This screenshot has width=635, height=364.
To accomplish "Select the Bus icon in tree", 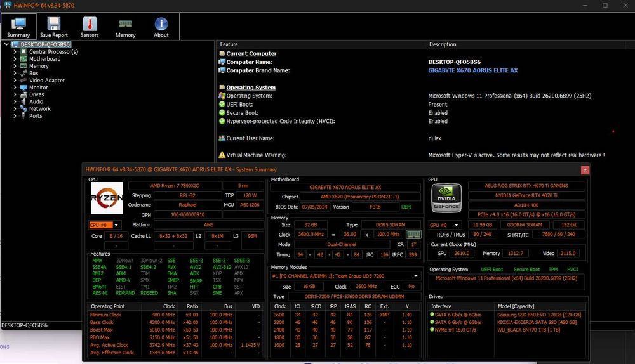I will 23,73.
